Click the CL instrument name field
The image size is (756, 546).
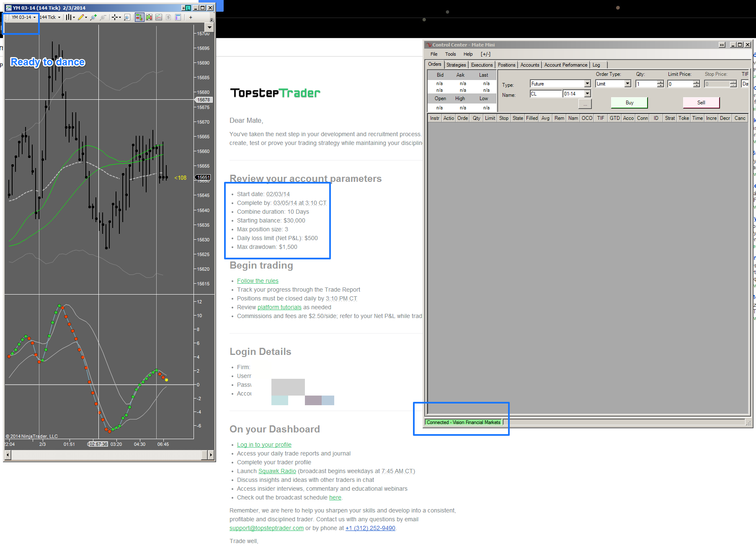pyautogui.click(x=546, y=94)
